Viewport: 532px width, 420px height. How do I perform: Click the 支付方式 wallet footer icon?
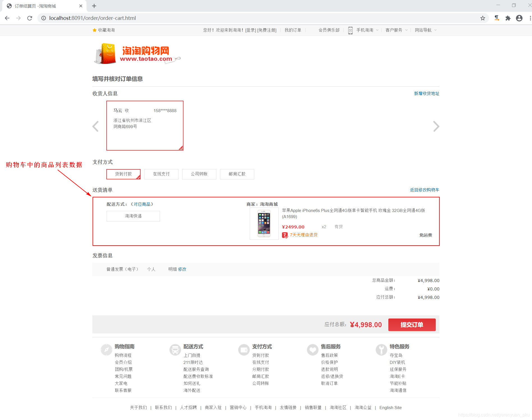[244, 350]
